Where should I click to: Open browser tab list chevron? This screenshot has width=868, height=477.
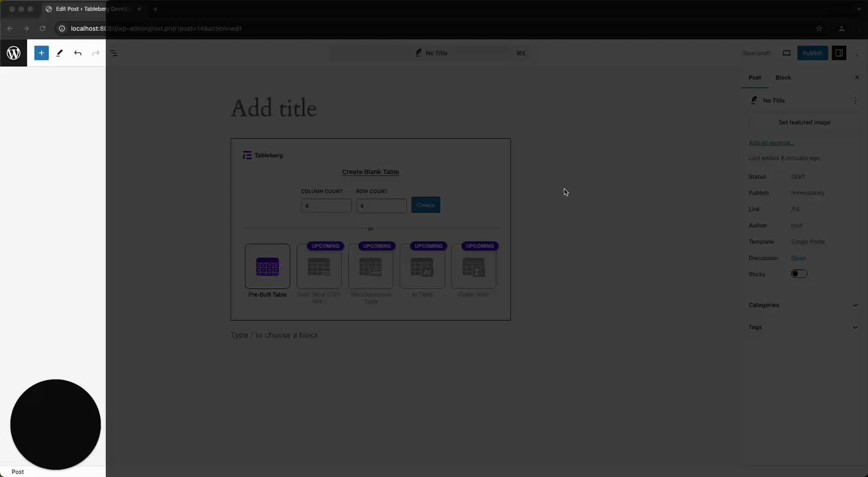pyautogui.click(x=859, y=9)
